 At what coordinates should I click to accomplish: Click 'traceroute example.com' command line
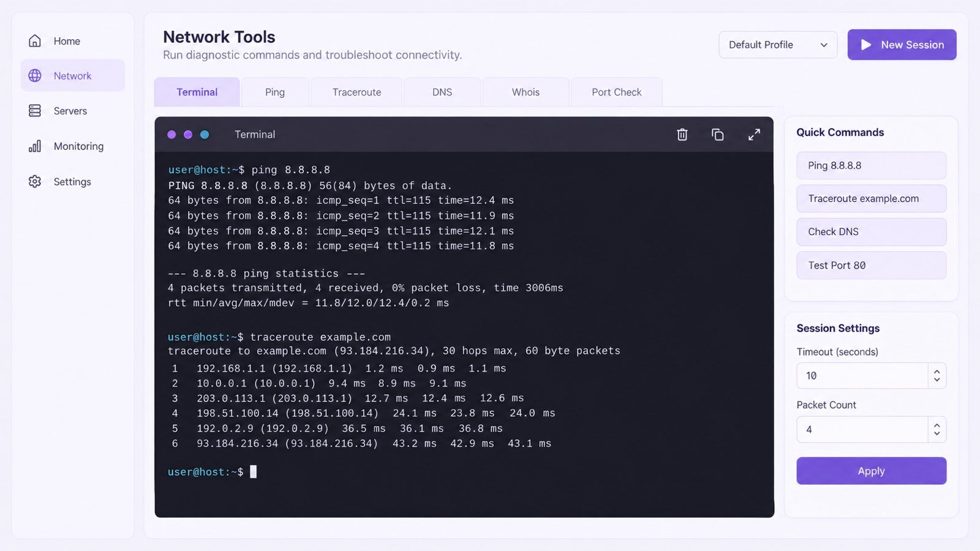[x=279, y=337]
